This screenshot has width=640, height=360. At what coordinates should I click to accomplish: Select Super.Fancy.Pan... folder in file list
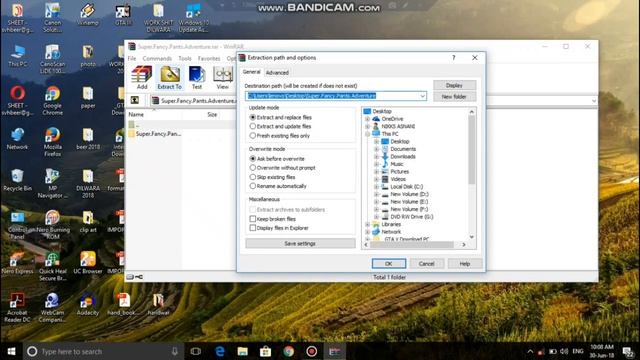pos(154,134)
